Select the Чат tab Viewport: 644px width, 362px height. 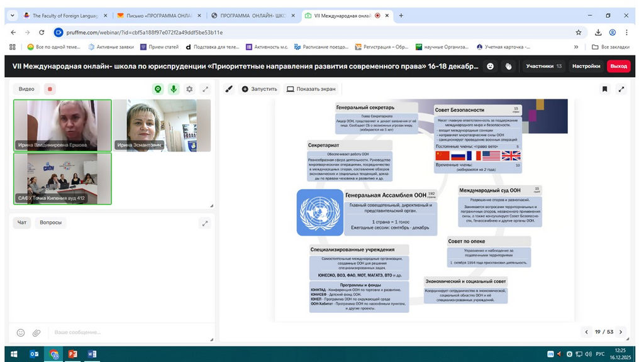coord(22,222)
